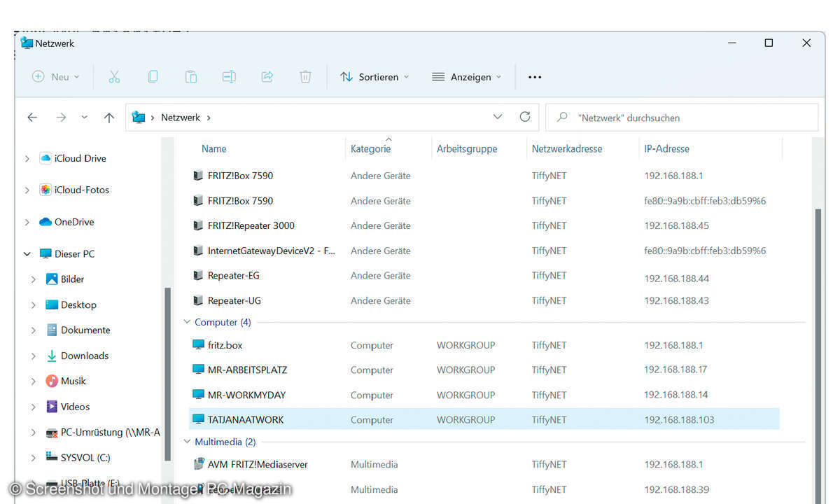Click the navigation pane scrollbar

tap(167, 374)
